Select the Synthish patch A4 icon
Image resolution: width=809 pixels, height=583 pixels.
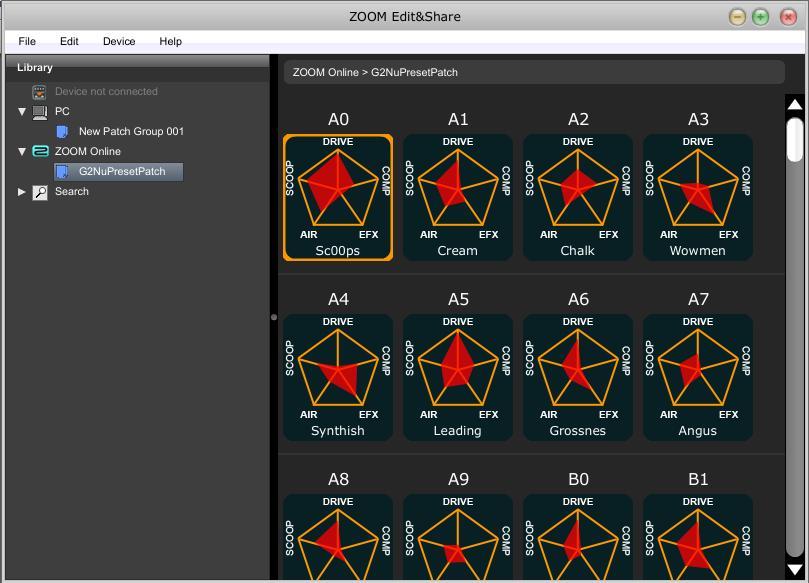338,368
